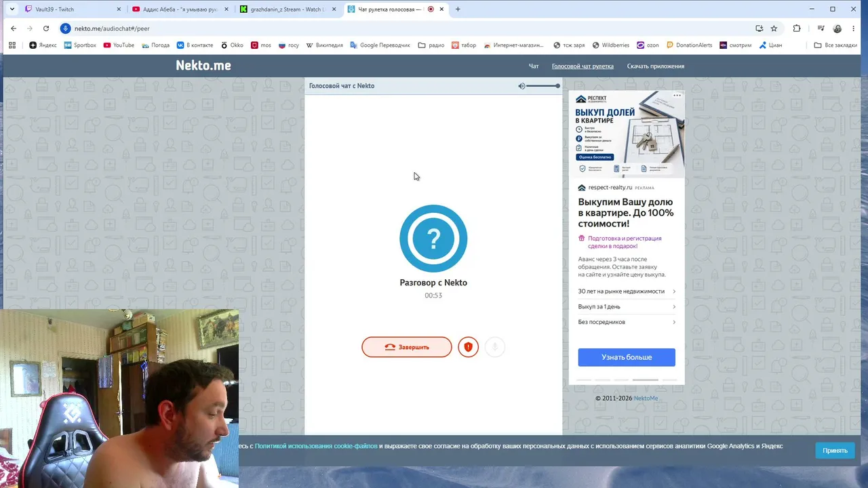Open ozon bookmark

pos(648,45)
